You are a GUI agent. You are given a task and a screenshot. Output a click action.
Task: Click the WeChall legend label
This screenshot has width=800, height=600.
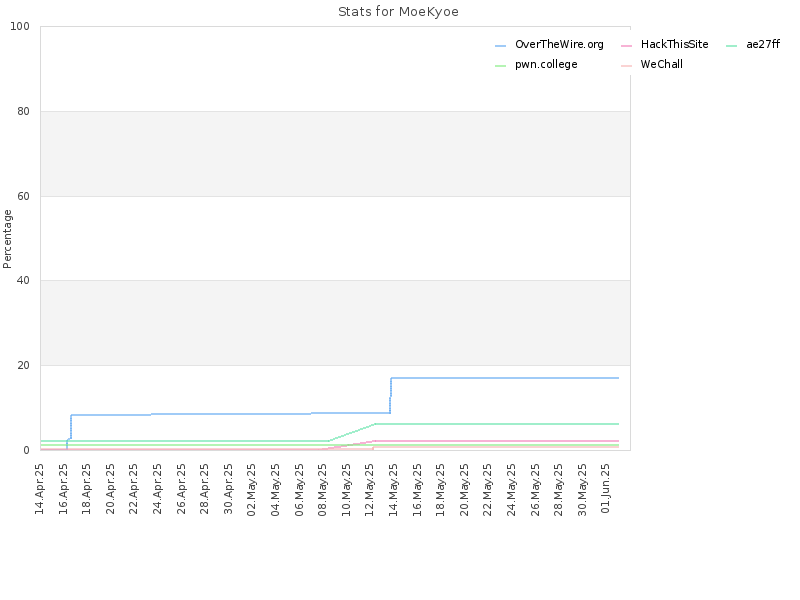661,64
